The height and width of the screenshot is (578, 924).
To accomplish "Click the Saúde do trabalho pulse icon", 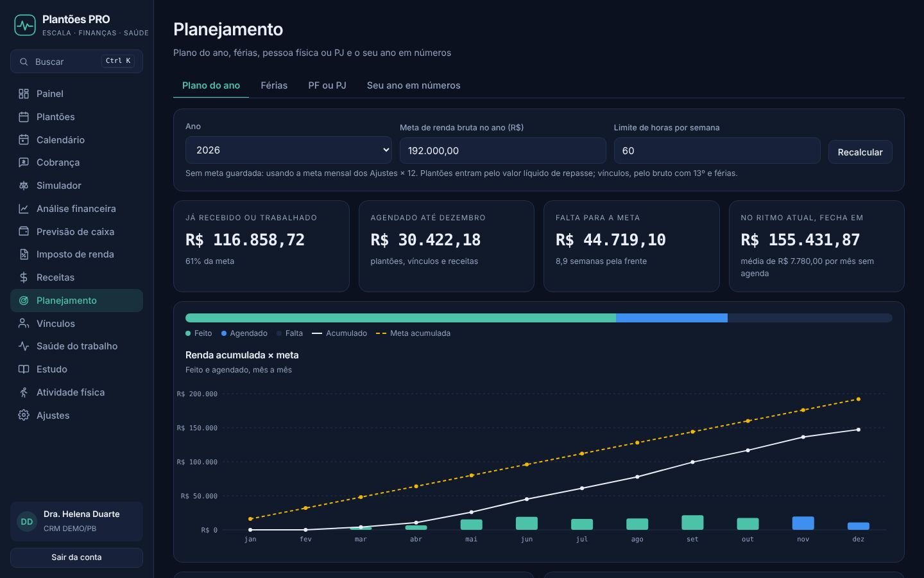I will [24, 346].
